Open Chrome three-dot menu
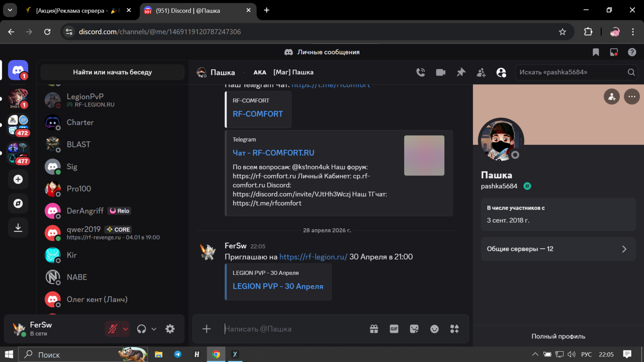Image resolution: width=644 pixels, height=362 pixels. (633, 32)
